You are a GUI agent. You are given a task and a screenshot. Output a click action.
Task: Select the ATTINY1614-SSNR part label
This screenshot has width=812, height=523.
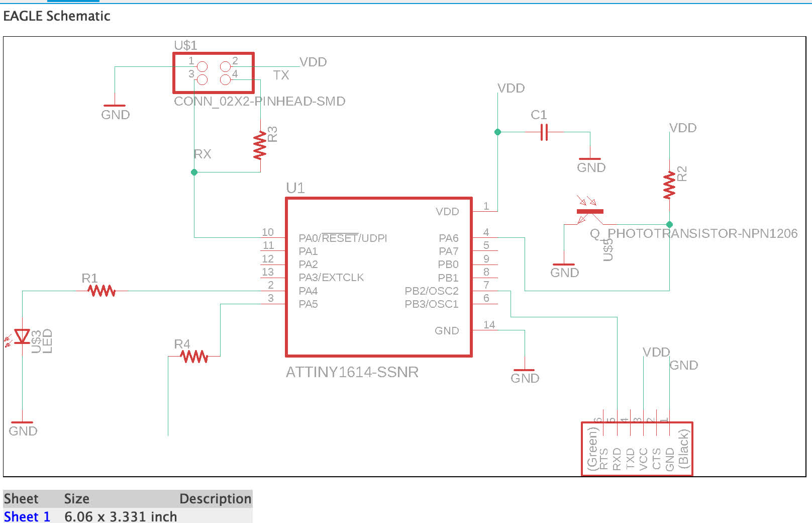pos(352,372)
